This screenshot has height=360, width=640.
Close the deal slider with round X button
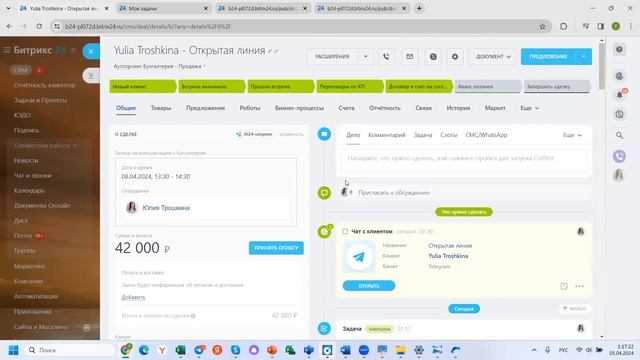[91, 51]
